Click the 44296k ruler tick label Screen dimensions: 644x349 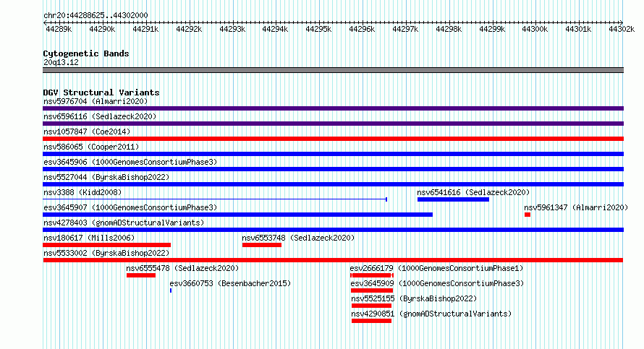(362, 29)
